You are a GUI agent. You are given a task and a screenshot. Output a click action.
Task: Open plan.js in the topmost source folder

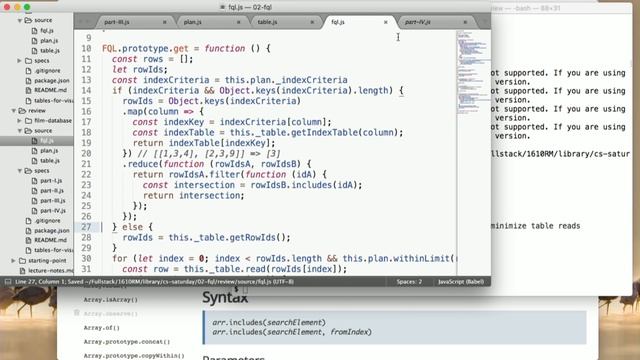tap(49, 40)
